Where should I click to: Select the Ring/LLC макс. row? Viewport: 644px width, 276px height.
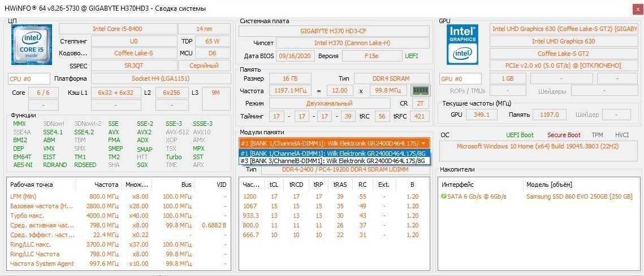[118, 244]
